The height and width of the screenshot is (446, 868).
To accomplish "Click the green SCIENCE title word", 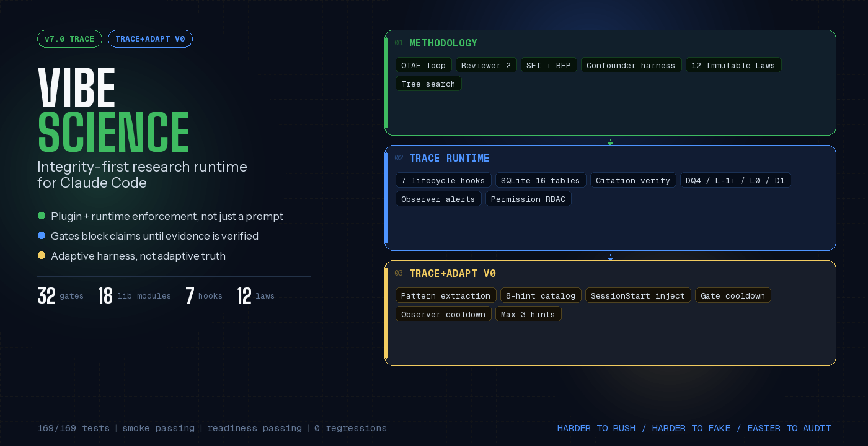I will 113,132.
